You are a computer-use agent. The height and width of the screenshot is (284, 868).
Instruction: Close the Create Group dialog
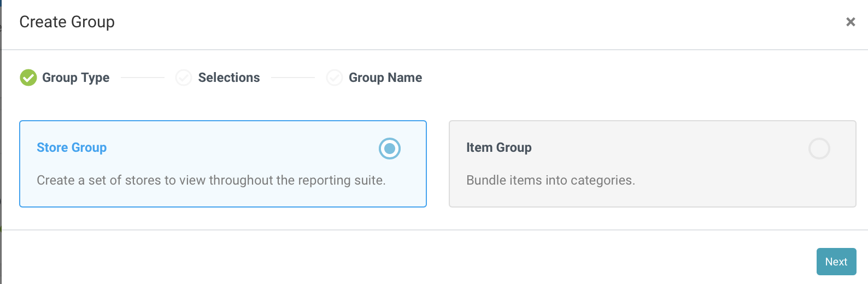coord(851,22)
